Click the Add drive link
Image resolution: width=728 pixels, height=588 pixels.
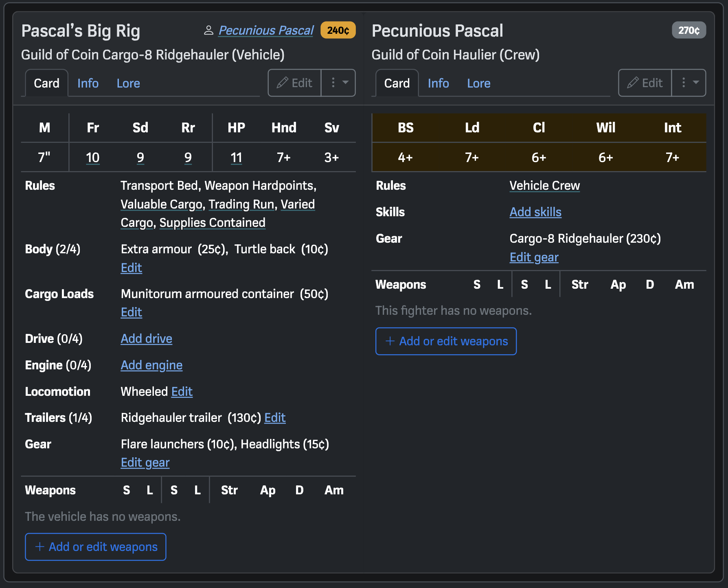(147, 339)
